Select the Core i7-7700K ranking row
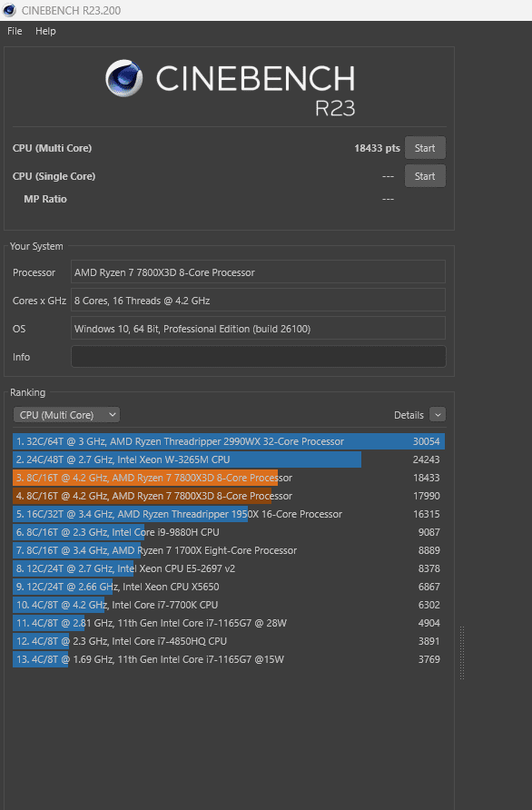The height and width of the screenshot is (810, 532). pos(229,605)
